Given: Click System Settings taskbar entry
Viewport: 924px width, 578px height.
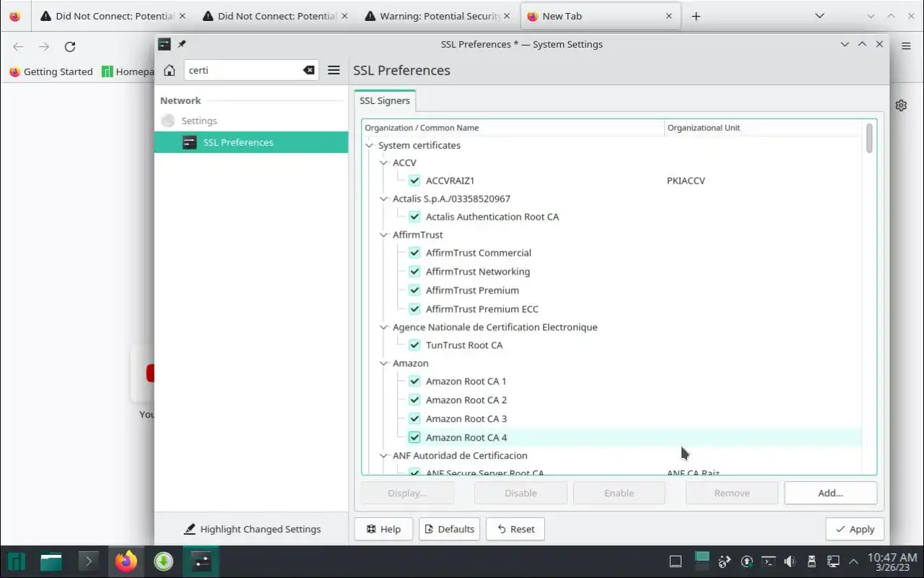Looking at the screenshot, I should [201, 561].
